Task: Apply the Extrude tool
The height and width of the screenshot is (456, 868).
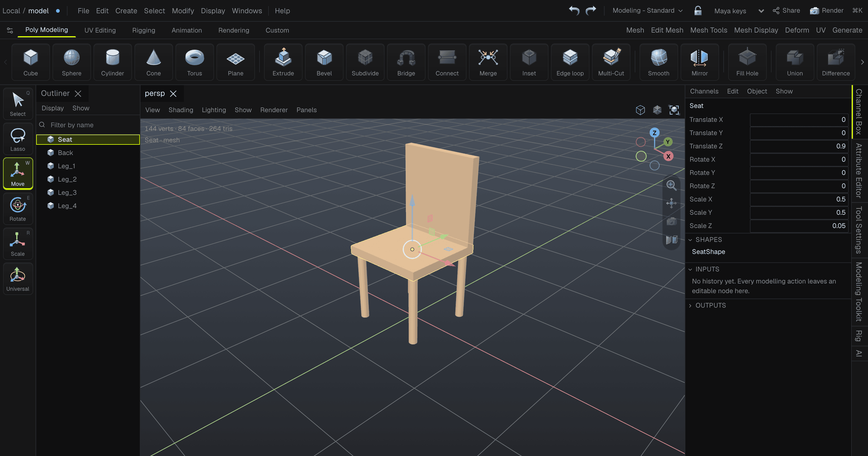Action: click(283, 62)
